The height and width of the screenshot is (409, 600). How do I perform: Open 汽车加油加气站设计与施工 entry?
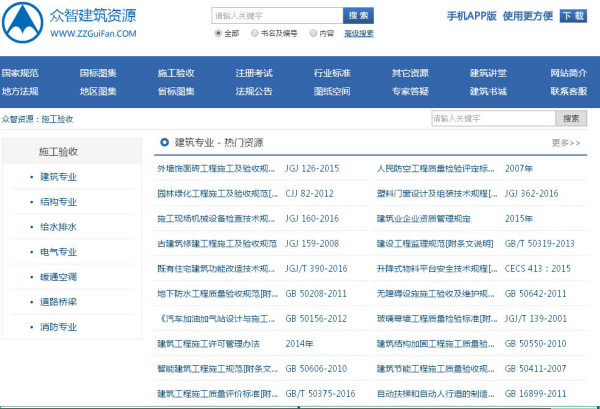216,319
